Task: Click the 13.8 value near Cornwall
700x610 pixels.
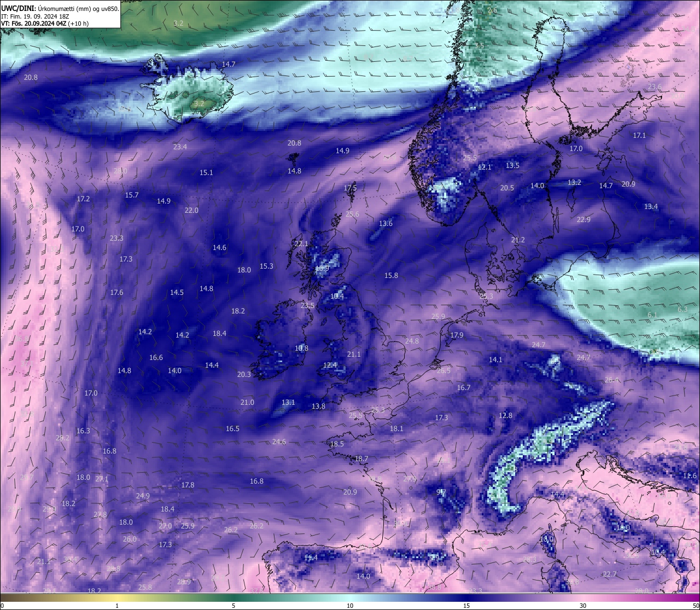Action: click(x=318, y=406)
